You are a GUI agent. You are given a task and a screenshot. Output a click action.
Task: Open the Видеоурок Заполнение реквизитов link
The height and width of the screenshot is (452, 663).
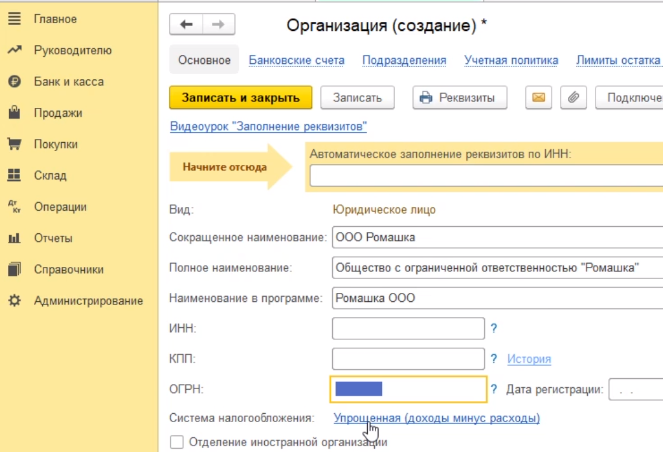(x=269, y=127)
